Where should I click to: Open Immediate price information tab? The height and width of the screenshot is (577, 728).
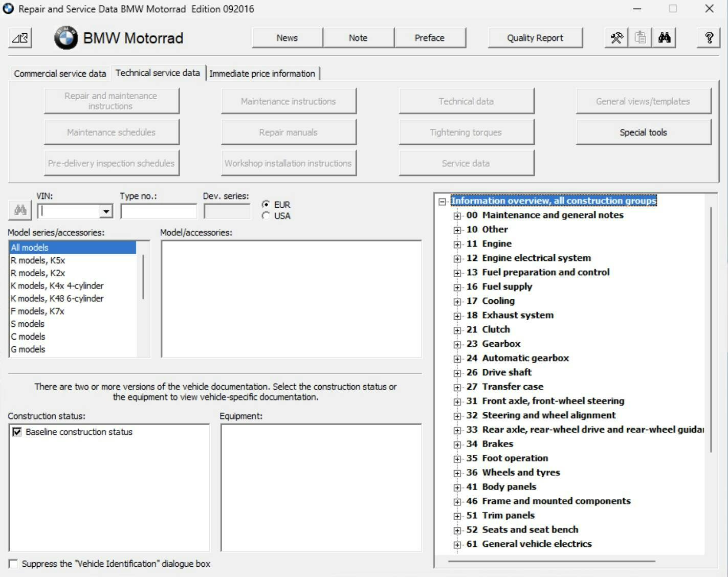click(x=262, y=73)
